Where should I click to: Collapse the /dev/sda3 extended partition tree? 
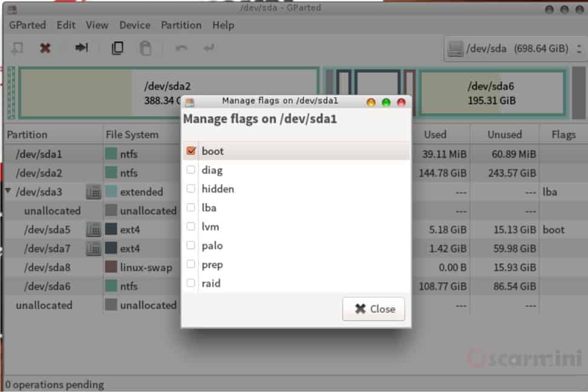(8, 192)
